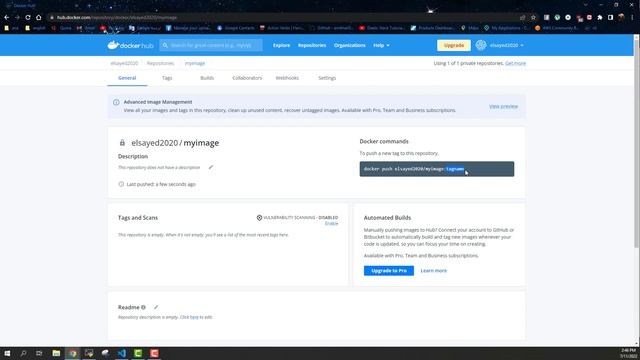Viewport: 640px width, 360px height.
Task: Switch to Chrome on the taskbar
Action: 73,353
